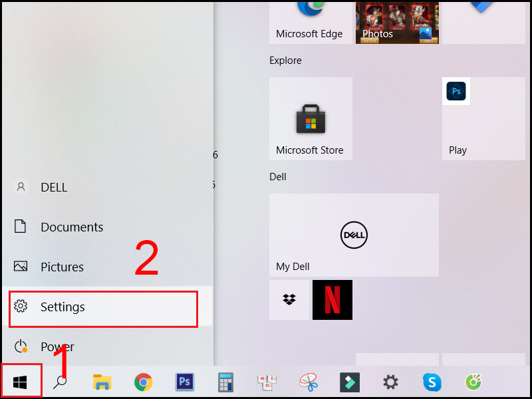Open the Microsoft Store tile
The width and height of the screenshot is (532, 399).
pos(311,118)
